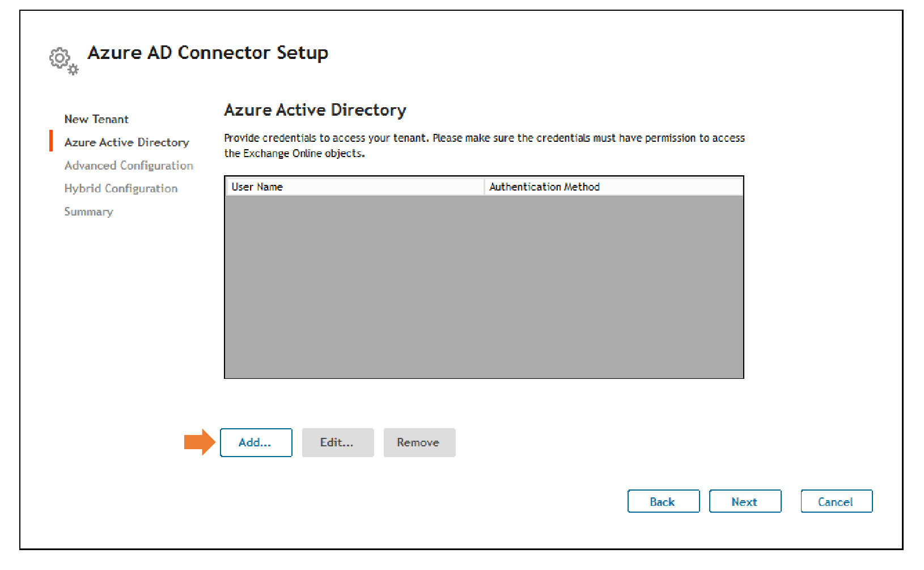Go back with the Back button
Image resolution: width=924 pixels, height=570 pixels.
point(663,501)
